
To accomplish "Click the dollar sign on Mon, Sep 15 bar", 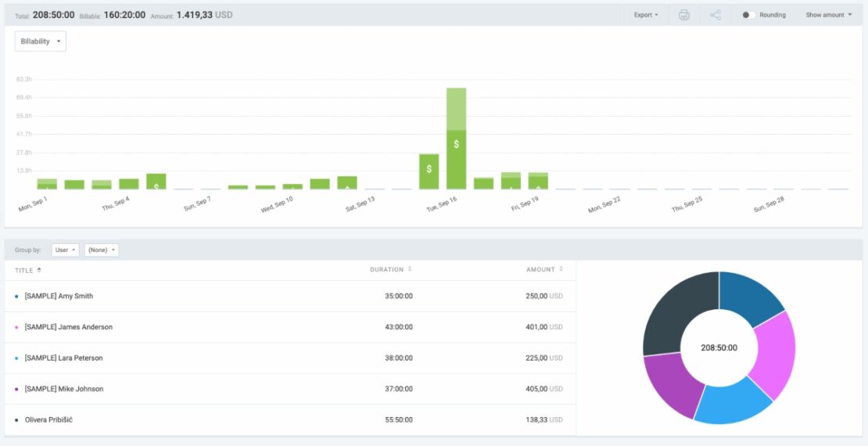I will coord(429,169).
